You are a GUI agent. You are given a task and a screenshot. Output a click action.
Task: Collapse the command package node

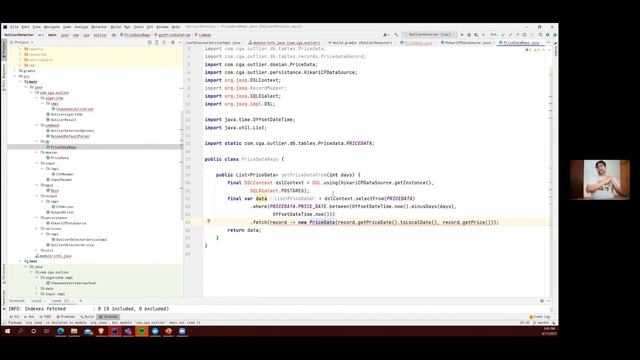37,125
